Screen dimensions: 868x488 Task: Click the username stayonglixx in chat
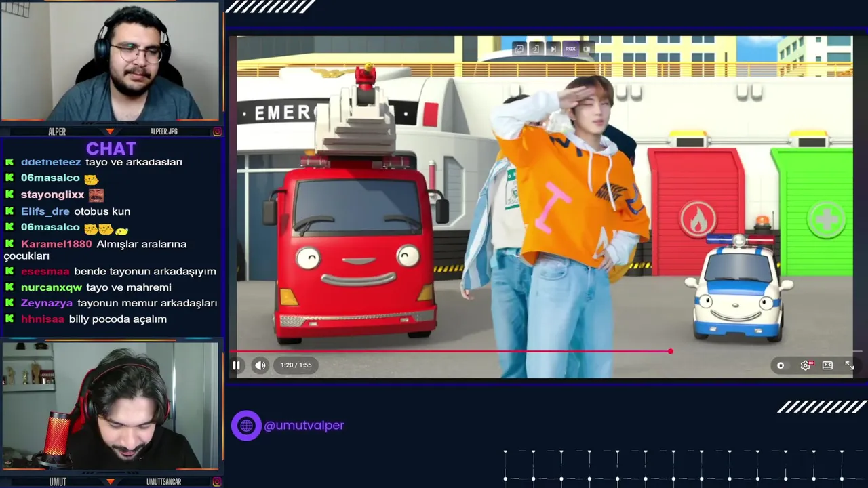[52, 195]
